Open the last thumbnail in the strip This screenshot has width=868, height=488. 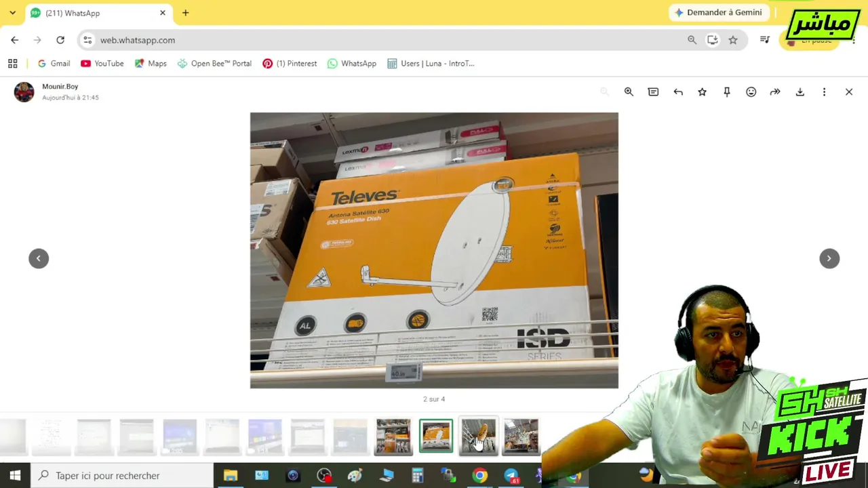[x=521, y=436]
